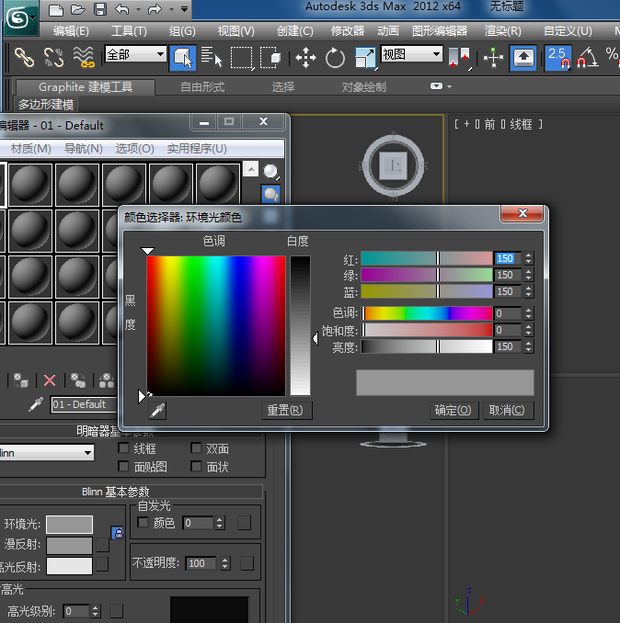Pick color with the eyedropper in color selector
This screenshot has height=623, width=620.
tap(157, 410)
